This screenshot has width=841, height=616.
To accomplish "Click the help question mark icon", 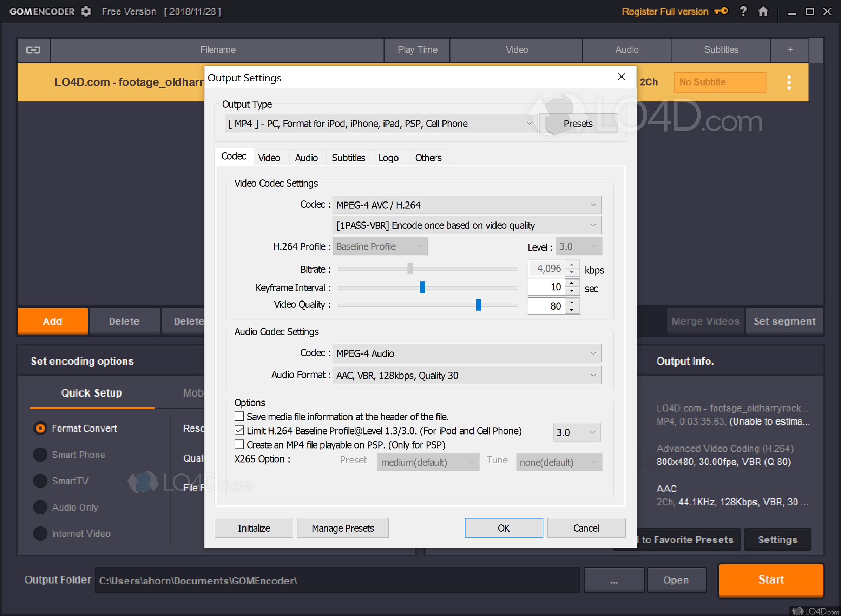I will click(743, 12).
